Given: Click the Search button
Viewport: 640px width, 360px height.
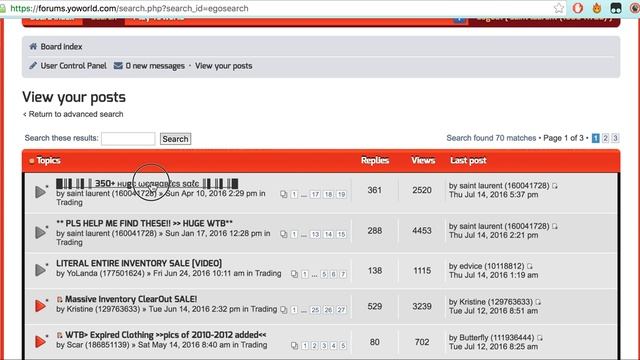Looking at the screenshot, I should pos(176,139).
